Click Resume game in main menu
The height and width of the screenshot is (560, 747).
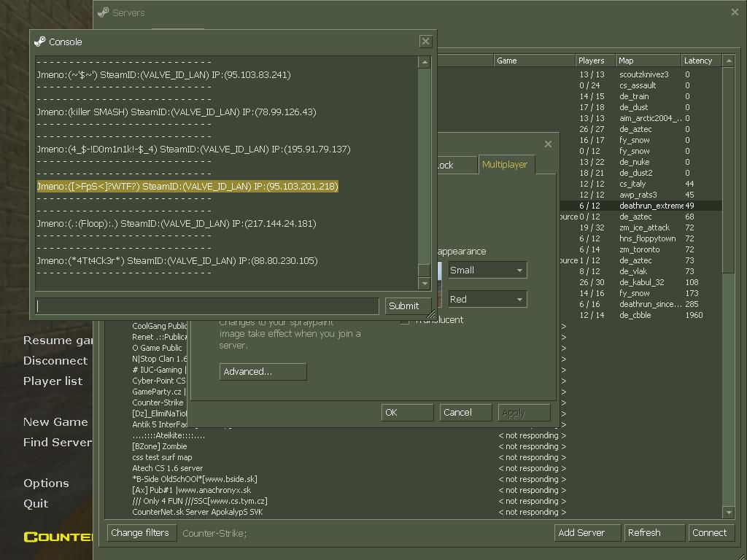(58, 341)
